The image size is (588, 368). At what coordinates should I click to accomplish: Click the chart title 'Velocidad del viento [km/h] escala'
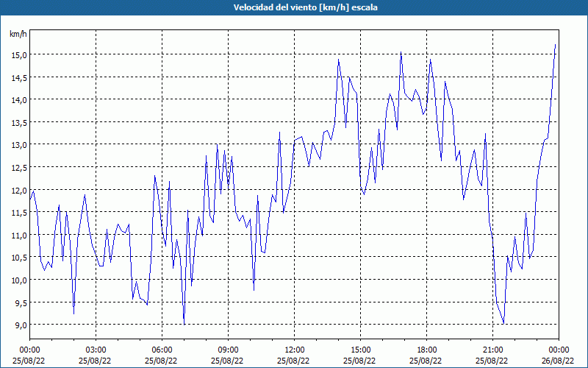pyautogui.click(x=305, y=7)
